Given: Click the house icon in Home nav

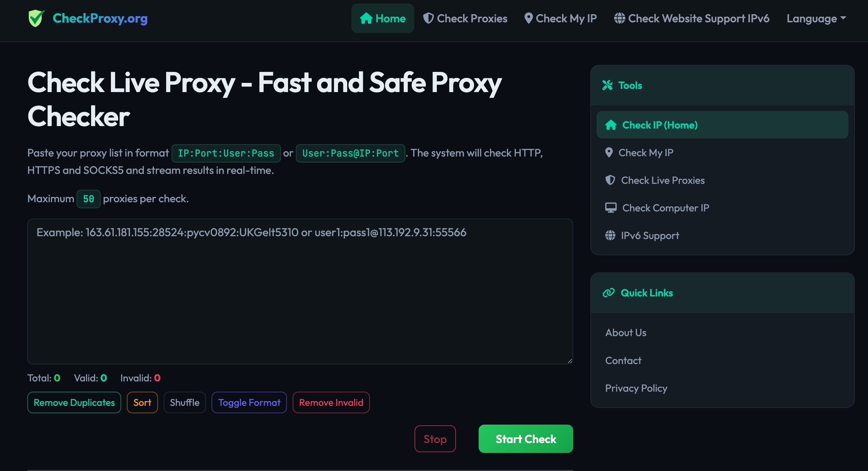Looking at the screenshot, I should [366, 18].
